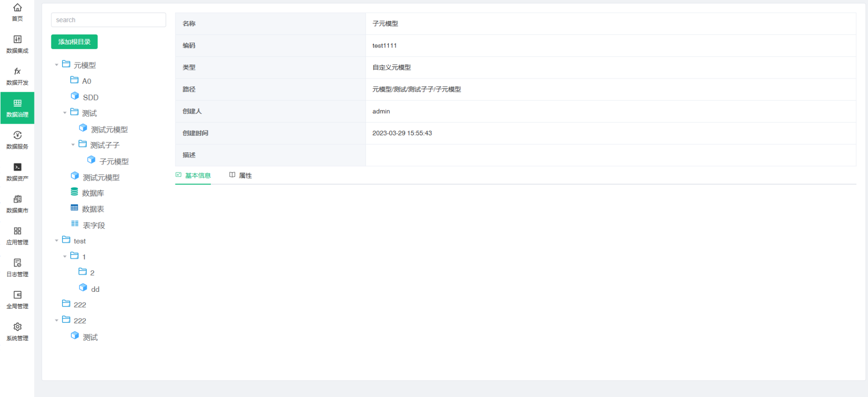The height and width of the screenshot is (397, 868).
Task: Collapse the test folder arrow
Action: tap(57, 241)
